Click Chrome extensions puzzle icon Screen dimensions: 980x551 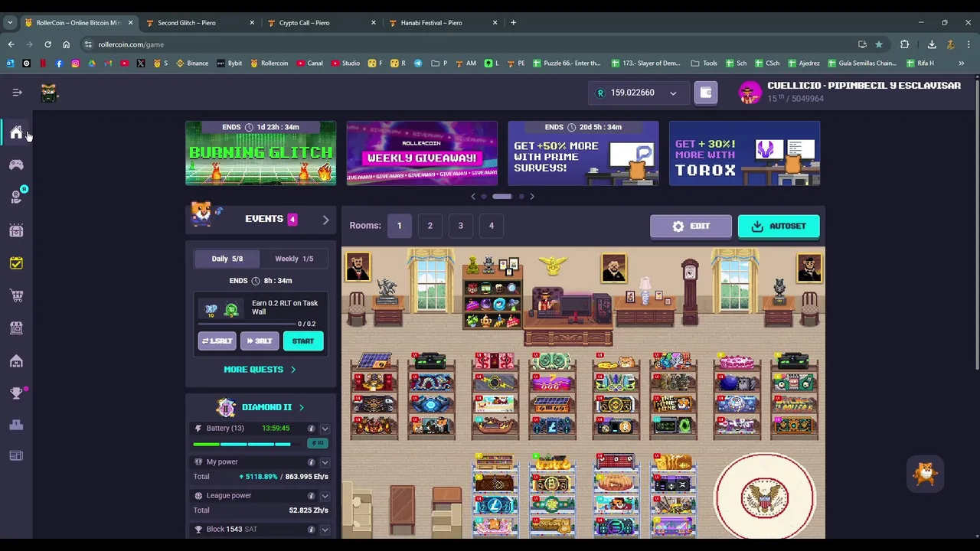tap(904, 44)
